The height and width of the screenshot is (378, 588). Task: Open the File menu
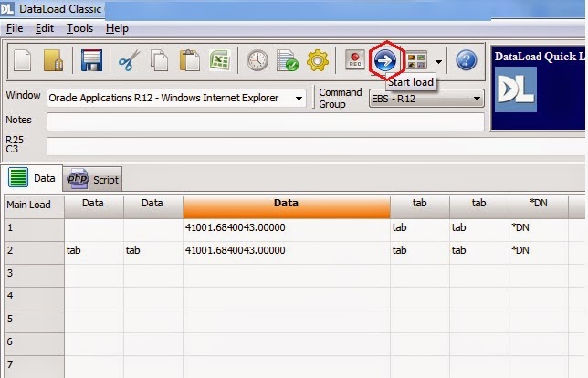click(15, 28)
